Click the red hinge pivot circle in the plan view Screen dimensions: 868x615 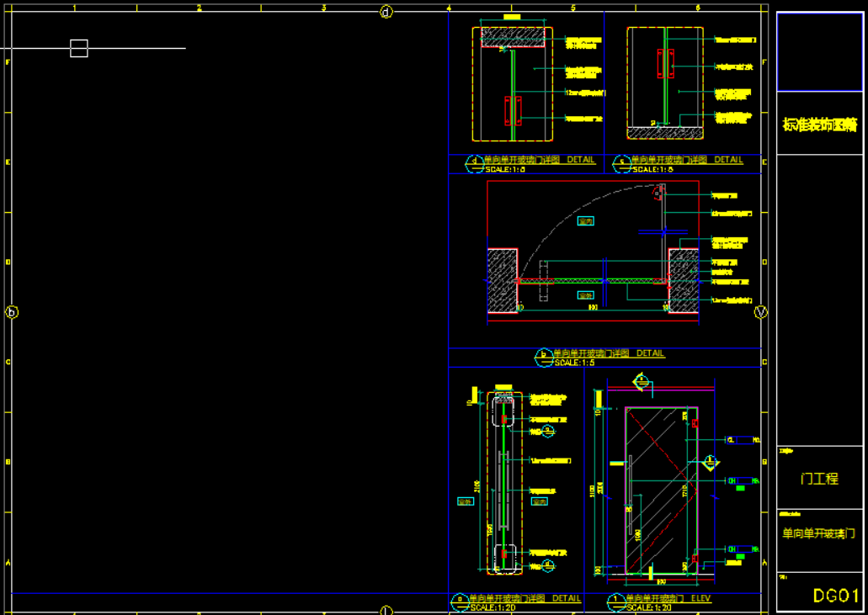pos(658,194)
